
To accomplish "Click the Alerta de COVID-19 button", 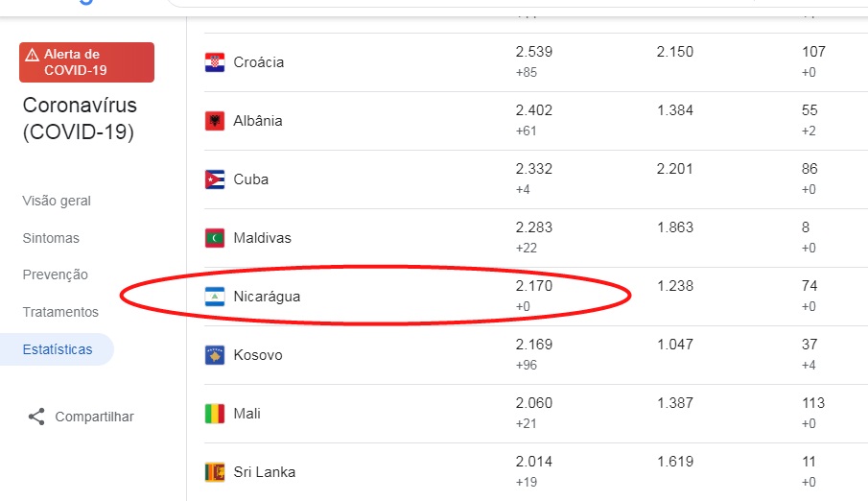I will tap(87, 62).
